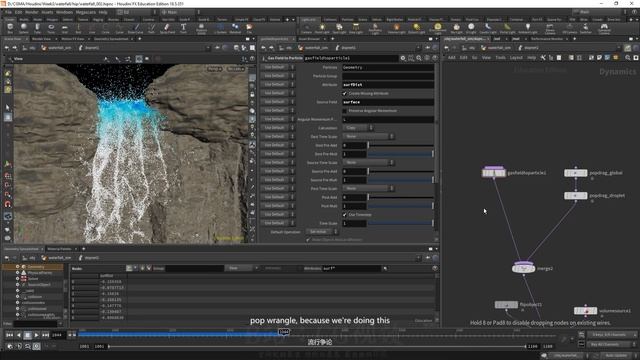The height and width of the screenshot is (360, 640).
Task: Add an Environment Light from the shelf
Action: (x=437, y=28)
